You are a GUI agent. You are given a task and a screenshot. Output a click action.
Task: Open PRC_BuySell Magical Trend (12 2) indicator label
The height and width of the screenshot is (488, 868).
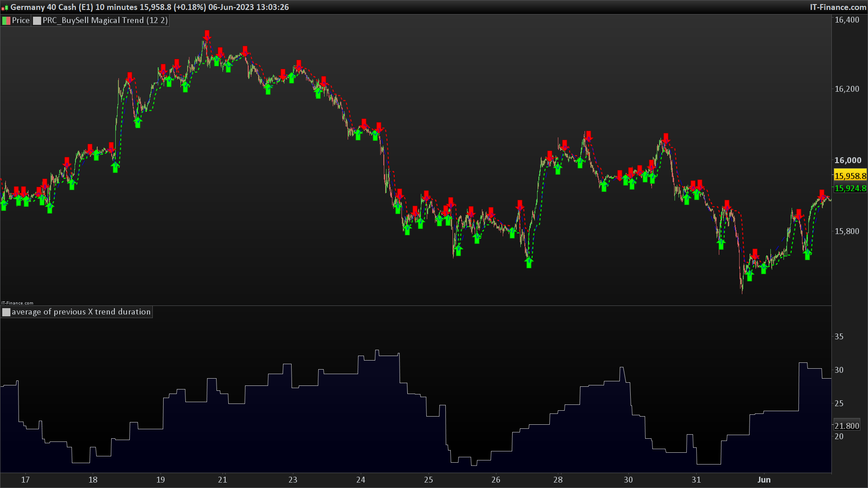coord(105,20)
